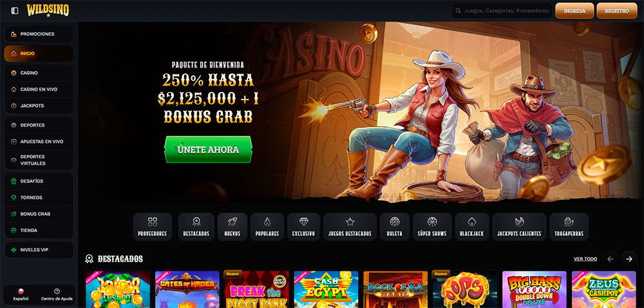Select the Ruleta category icon
The image size is (644, 308).
pyautogui.click(x=394, y=227)
